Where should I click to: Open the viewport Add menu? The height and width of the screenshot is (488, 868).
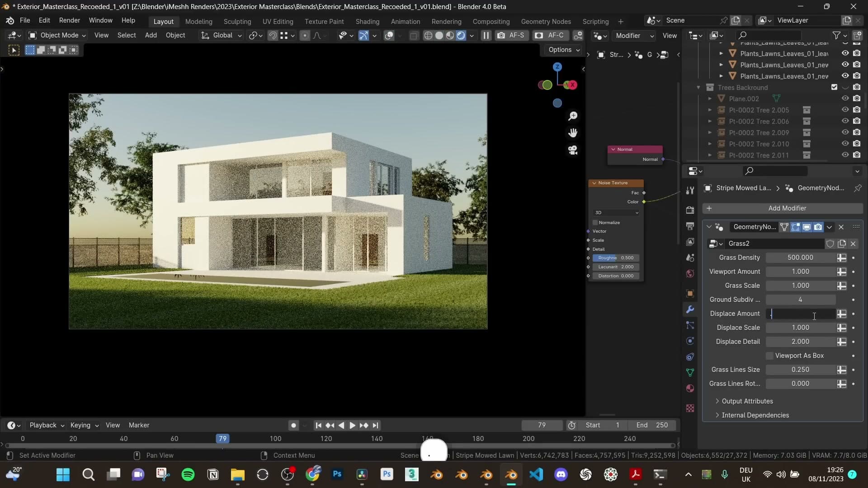tap(151, 35)
